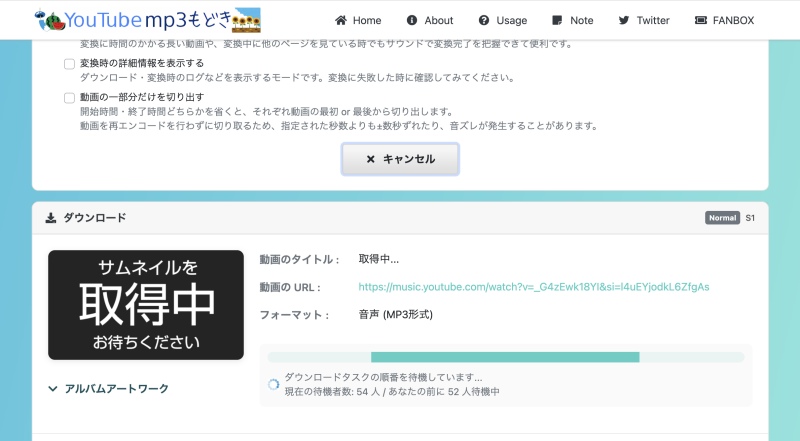Click the 動画の URL label

pos(290,287)
